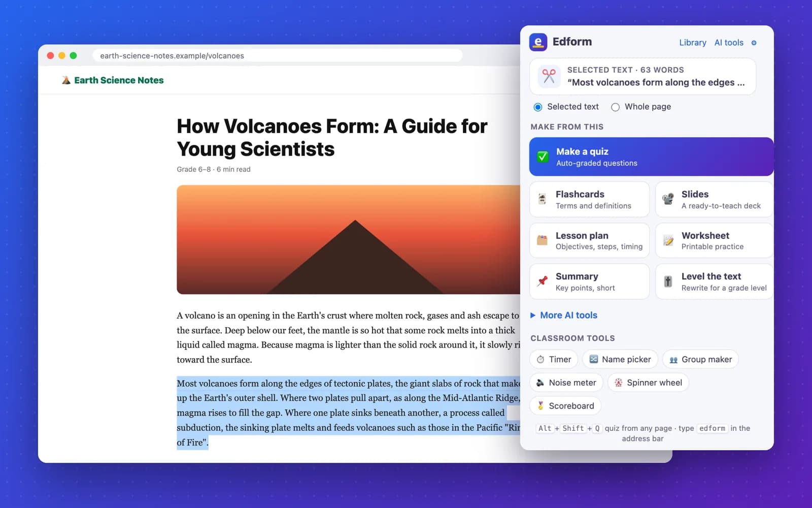812x508 pixels.
Task: Launch the Noise meter
Action: [566, 383]
